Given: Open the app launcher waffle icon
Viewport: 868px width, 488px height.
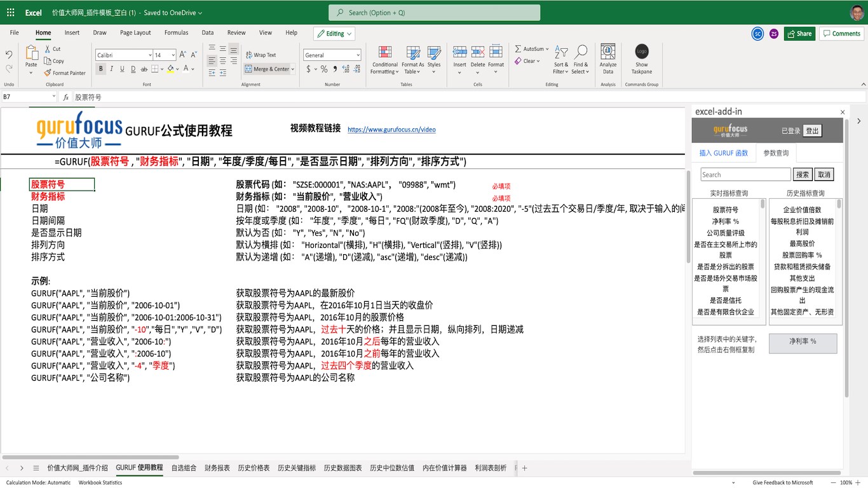Looking at the screenshot, I should click(x=10, y=13).
